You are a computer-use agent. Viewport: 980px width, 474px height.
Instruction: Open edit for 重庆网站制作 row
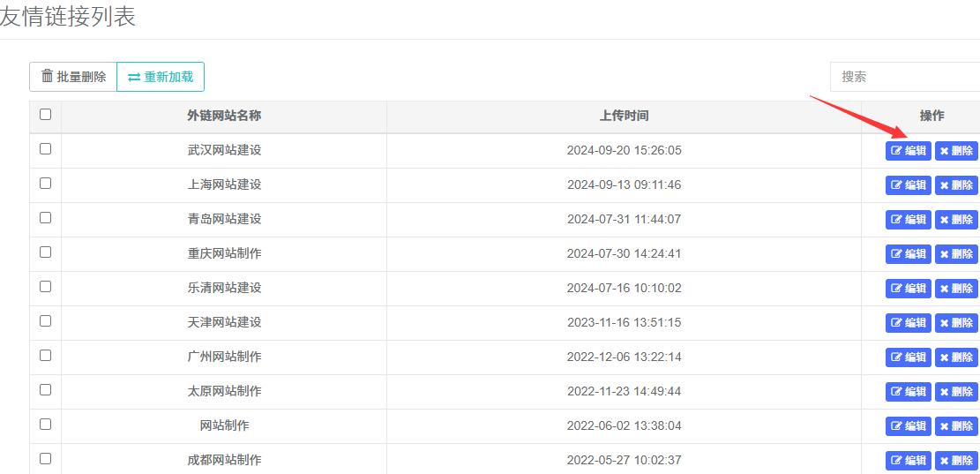[908, 254]
